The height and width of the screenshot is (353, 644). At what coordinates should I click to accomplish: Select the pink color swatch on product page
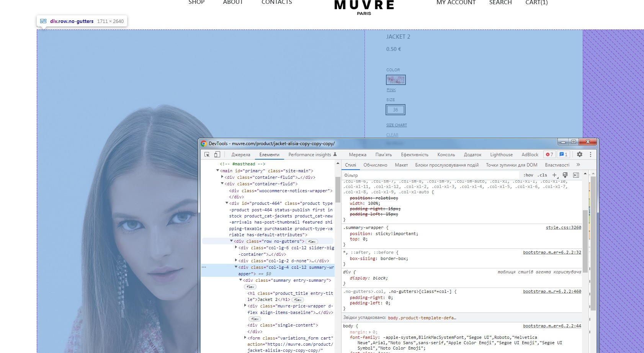pyautogui.click(x=396, y=80)
